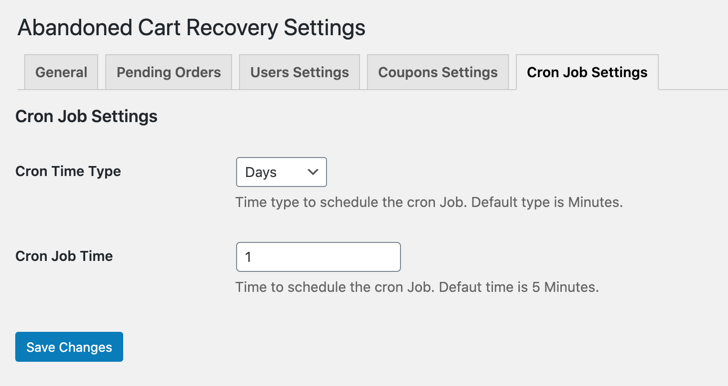The width and height of the screenshot is (728, 386).
Task: Click the 'Defaut time is 5 Minutes' help text
Action: pos(519,287)
